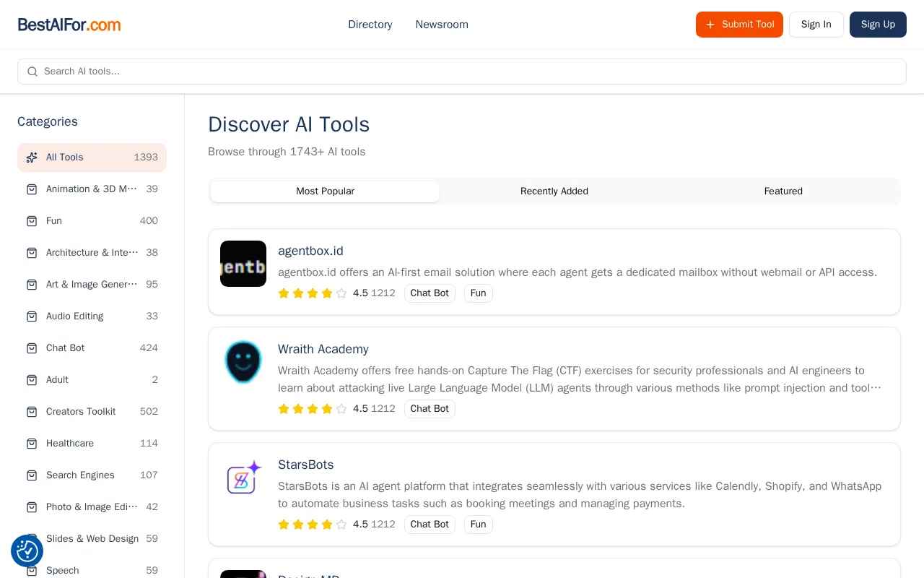Image resolution: width=924 pixels, height=578 pixels.
Task: Click the bag icon beside Audio Editing
Action: pyautogui.click(x=32, y=316)
